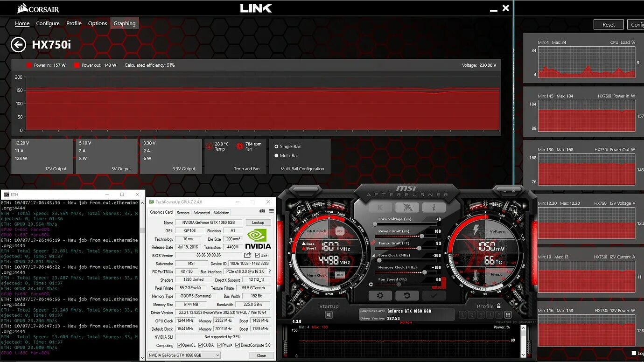The height and width of the screenshot is (362, 644).
Task: Click Bus Interface question mark in GPU-Z
Action: (x=269, y=271)
